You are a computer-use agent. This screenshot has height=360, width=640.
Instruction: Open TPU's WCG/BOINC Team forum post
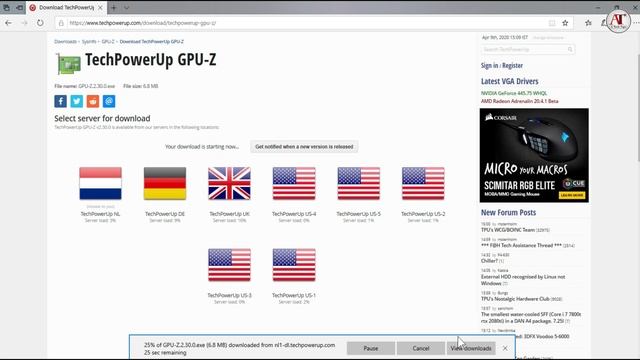pos(508,230)
